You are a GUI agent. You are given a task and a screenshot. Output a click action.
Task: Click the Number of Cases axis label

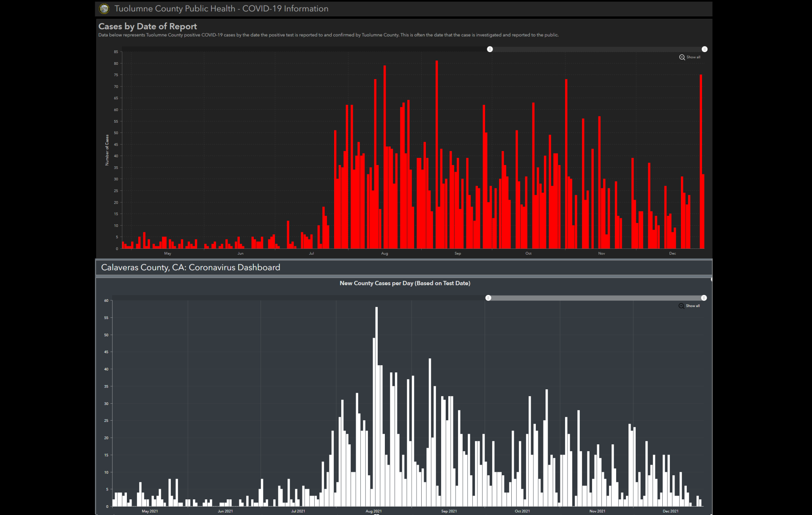[x=107, y=150]
